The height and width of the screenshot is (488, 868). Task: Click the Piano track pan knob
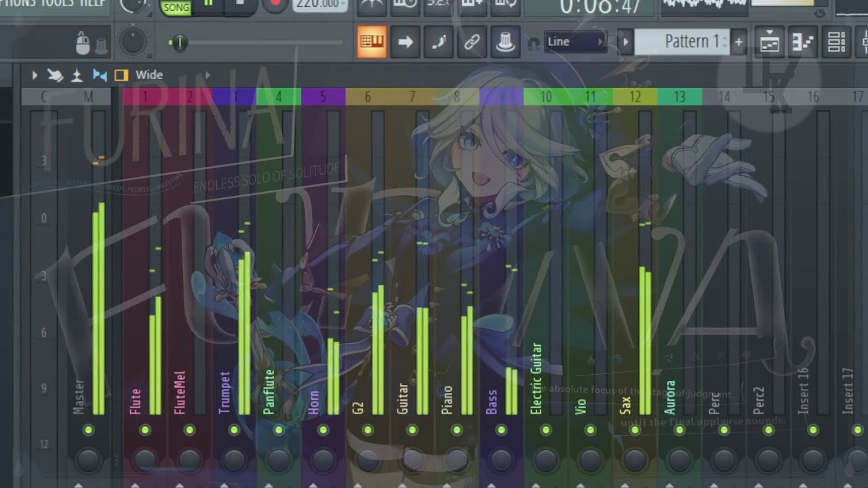pos(456,460)
